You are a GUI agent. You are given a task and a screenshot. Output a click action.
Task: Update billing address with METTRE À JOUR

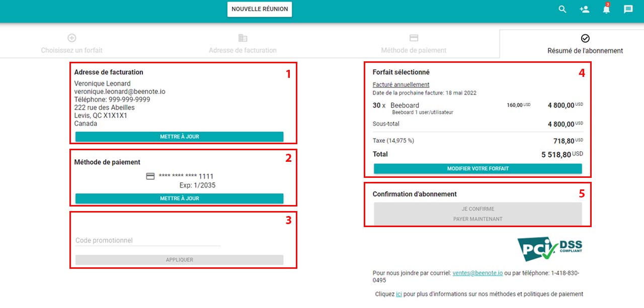point(180,137)
